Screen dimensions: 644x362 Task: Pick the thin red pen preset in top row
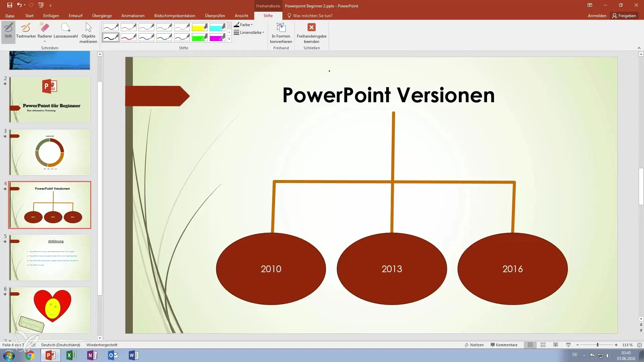tap(128, 27)
